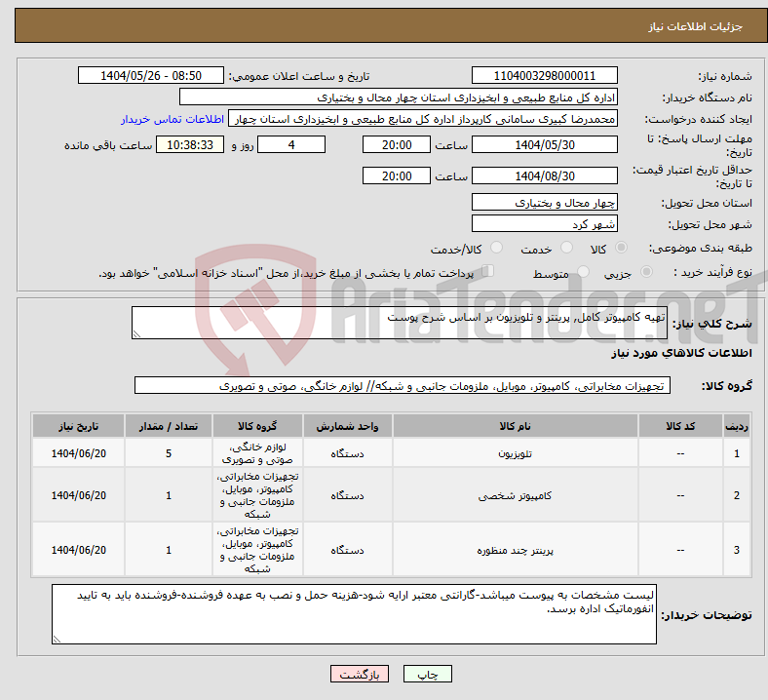768x700 pixels.
Task: Click the پرینتر چند منظوره item name cell
Action: (515, 550)
